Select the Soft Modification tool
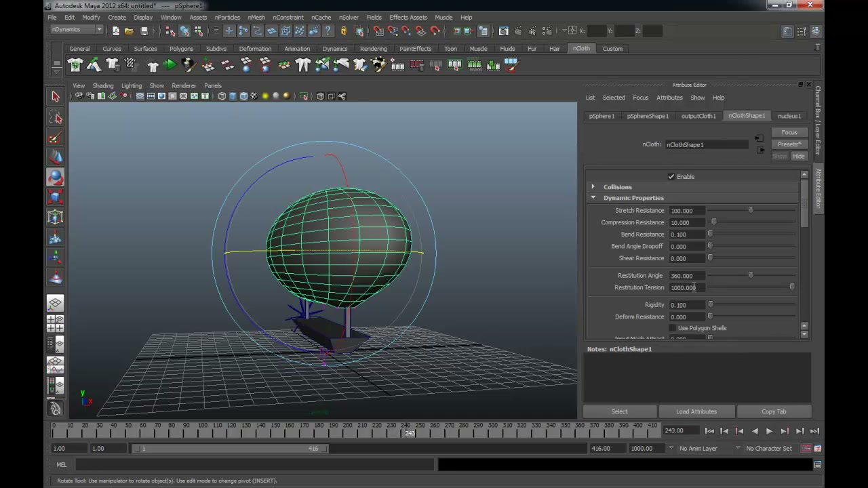Screen dimensions: 868x488 (x=56, y=238)
